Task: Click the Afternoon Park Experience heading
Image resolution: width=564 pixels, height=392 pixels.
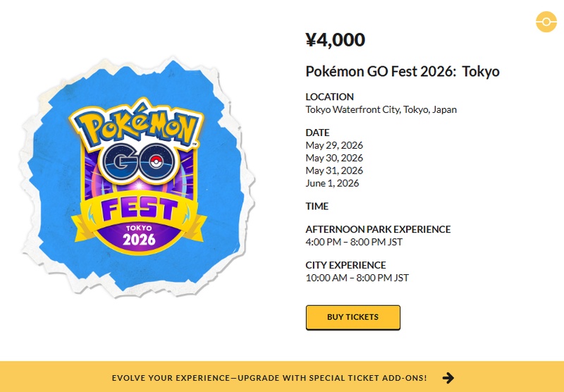Action: (378, 229)
